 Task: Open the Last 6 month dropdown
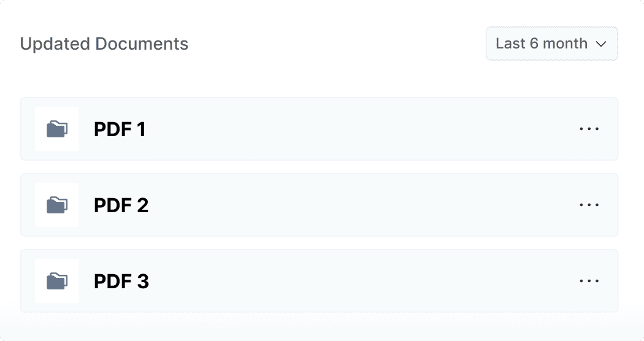(x=551, y=44)
